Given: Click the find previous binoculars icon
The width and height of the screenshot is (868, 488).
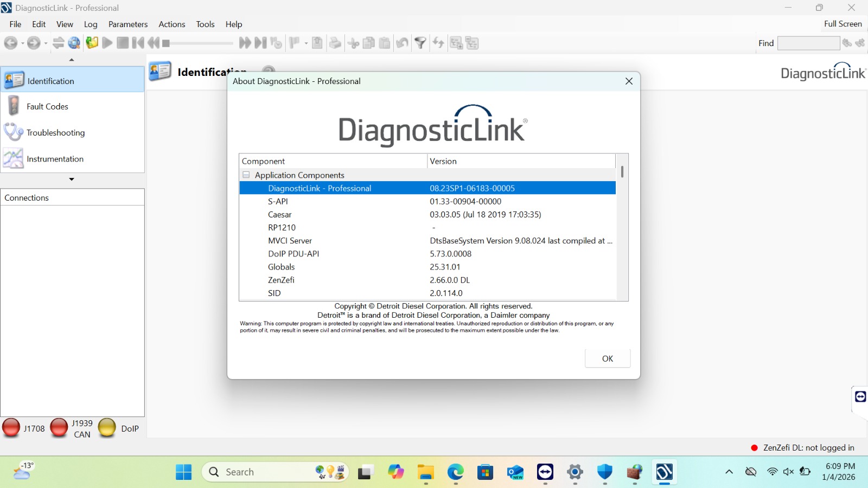Looking at the screenshot, I should [860, 43].
